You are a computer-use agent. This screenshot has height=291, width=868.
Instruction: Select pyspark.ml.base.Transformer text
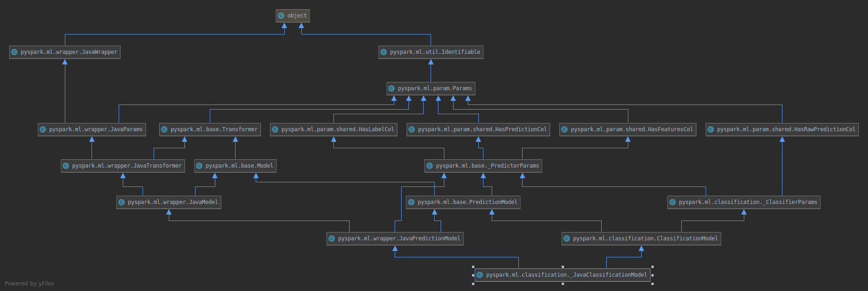pos(214,129)
